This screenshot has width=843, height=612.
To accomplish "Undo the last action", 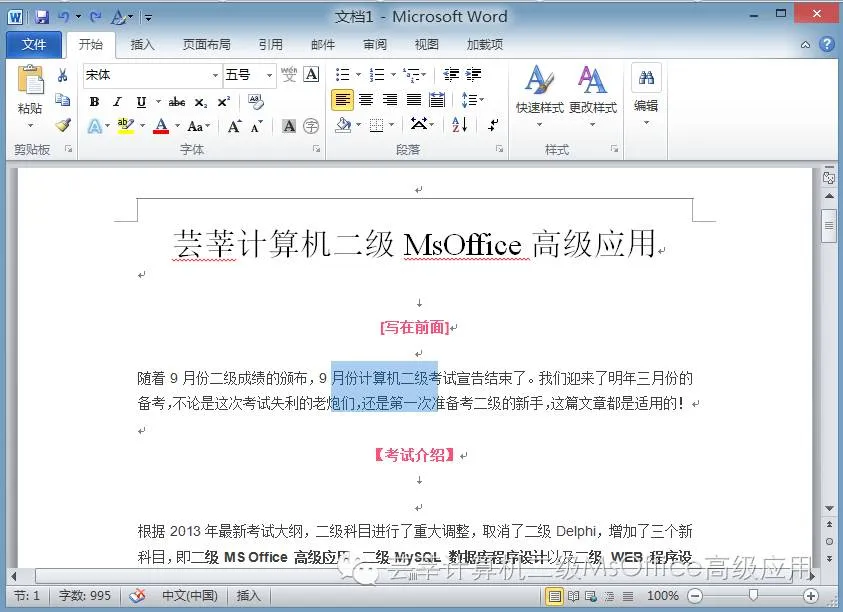I will pos(64,17).
